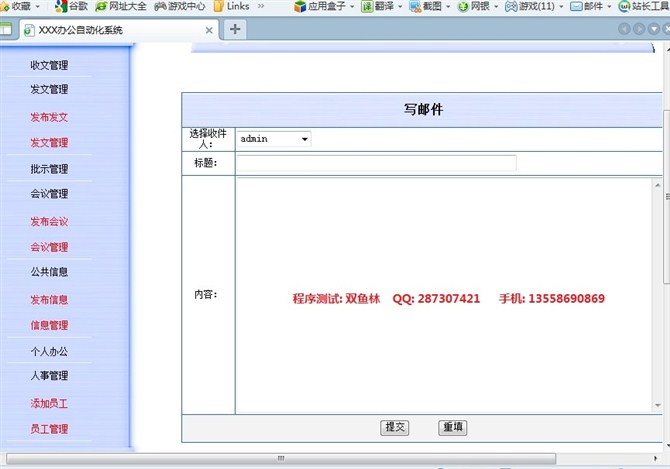Focus the 标题 title input field
Image resolution: width=670 pixels, height=469 pixels.
(376, 163)
